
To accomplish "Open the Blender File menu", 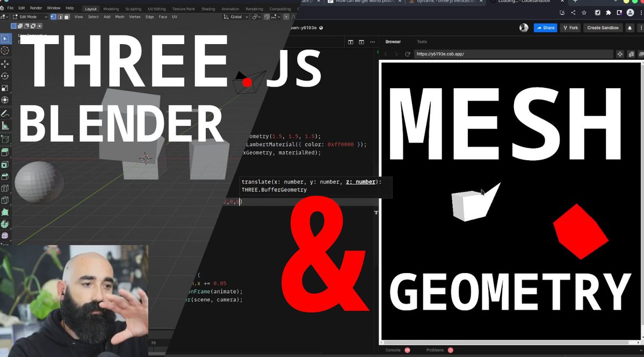I will (10, 8).
